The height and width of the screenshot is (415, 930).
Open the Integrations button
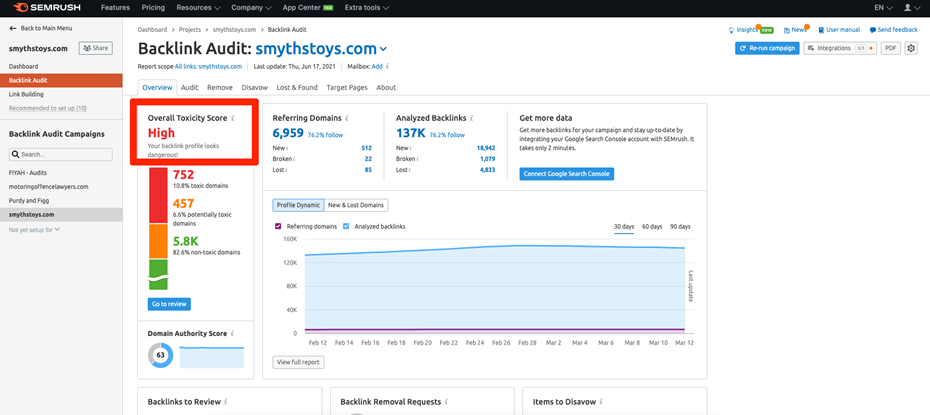tap(840, 48)
